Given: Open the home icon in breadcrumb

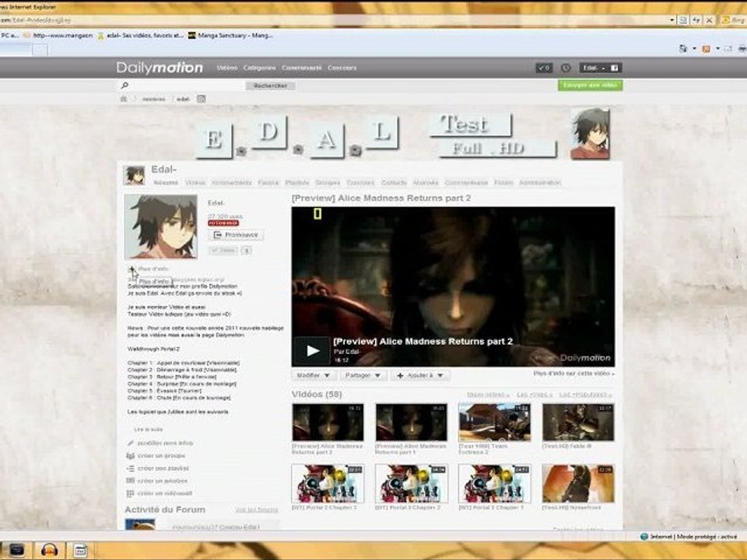Looking at the screenshot, I should coord(124,99).
